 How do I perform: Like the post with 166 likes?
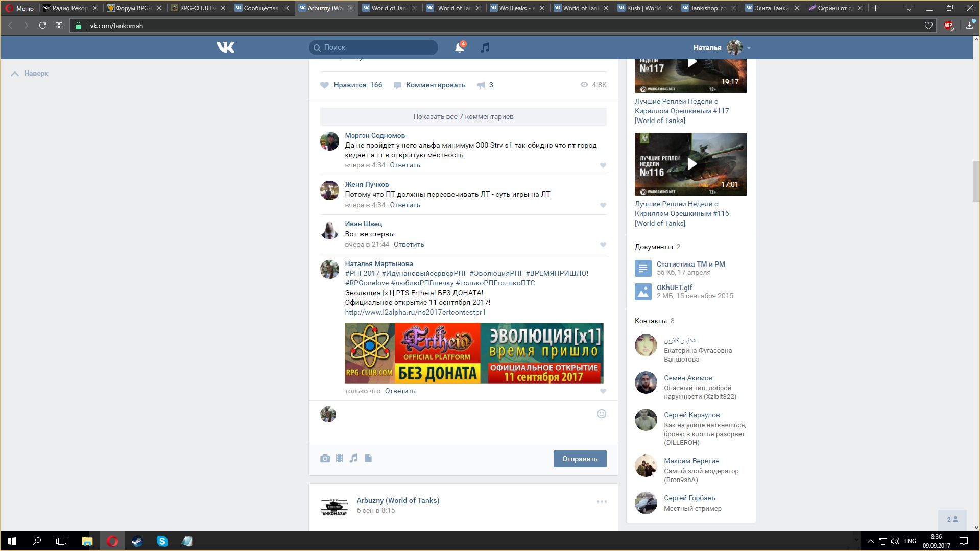click(x=351, y=85)
